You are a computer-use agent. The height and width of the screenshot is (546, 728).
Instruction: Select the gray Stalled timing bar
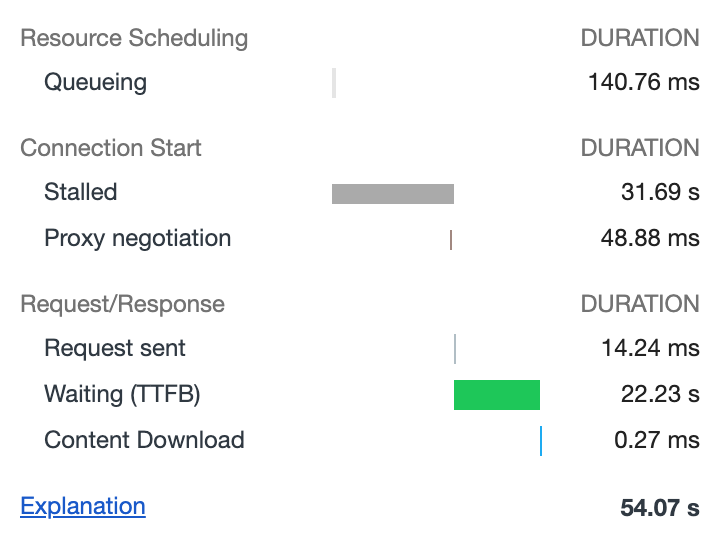393,194
